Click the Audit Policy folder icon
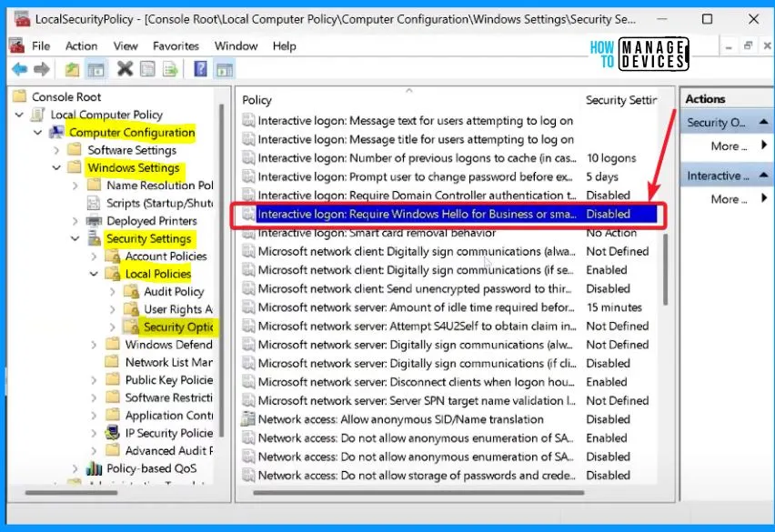Image resolution: width=775 pixels, height=532 pixels. [x=132, y=291]
